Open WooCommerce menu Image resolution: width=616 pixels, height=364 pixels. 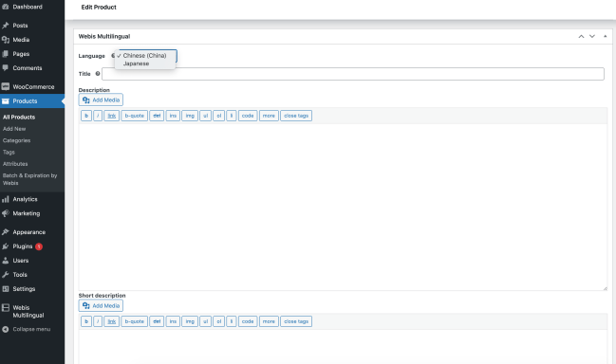point(32,86)
